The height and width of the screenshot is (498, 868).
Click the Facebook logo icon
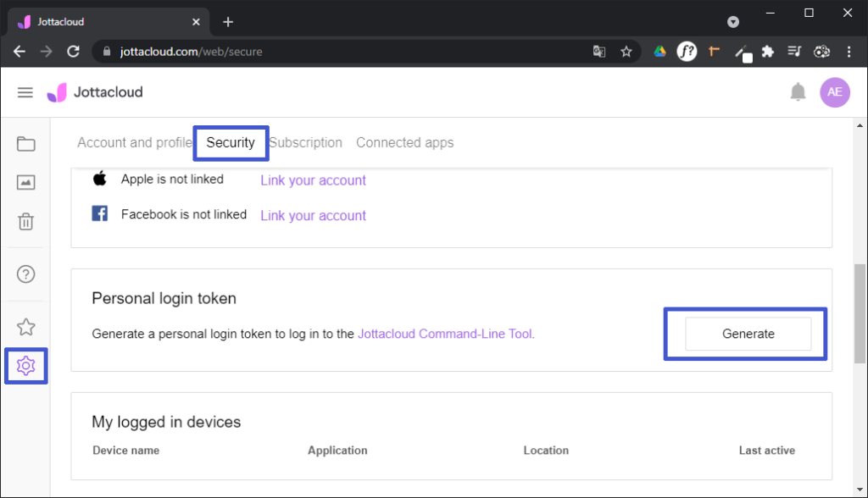[100, 213]
